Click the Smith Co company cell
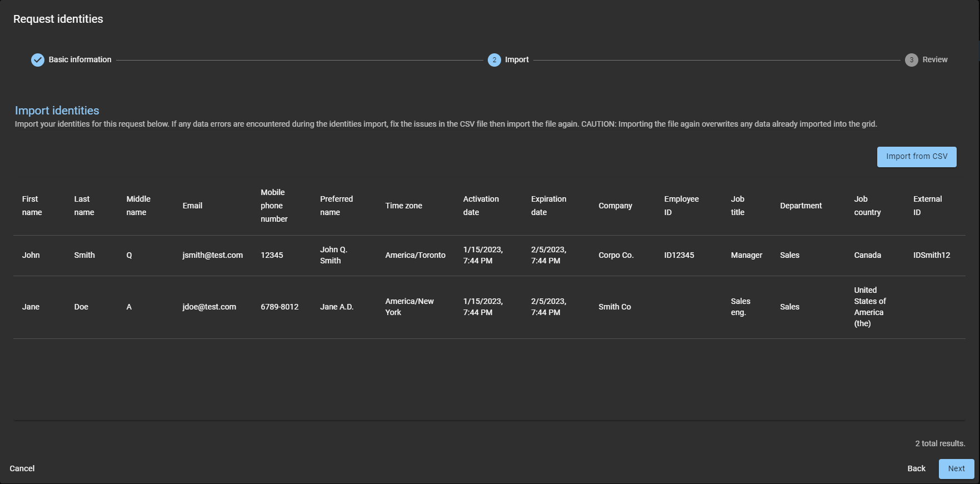This screenshot has height=484, width=980. coord(614,307)
